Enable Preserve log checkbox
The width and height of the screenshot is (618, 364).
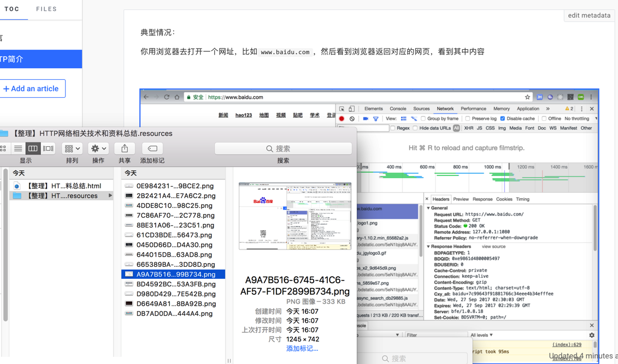pos(467,118)
